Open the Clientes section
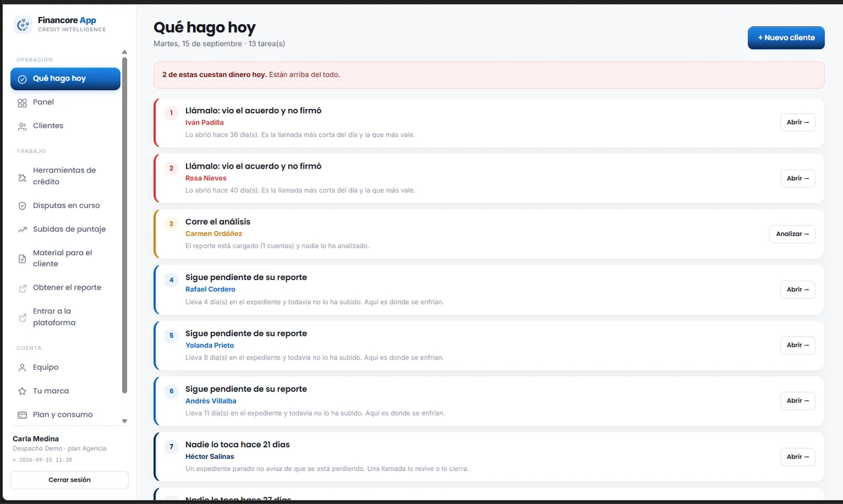Image resolution: width=843 pixels, height=504 pixels. (65, 126)
